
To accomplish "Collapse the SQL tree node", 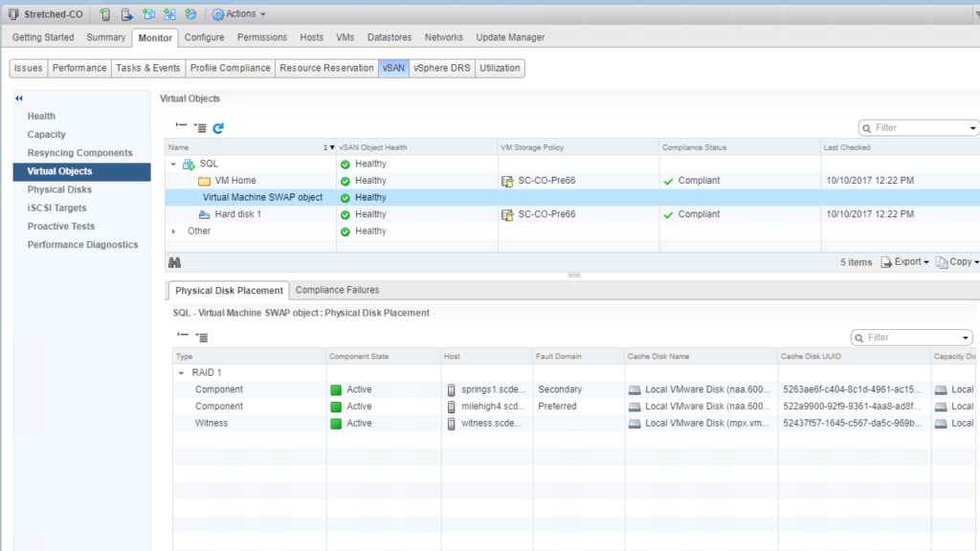I will point(173,165).
